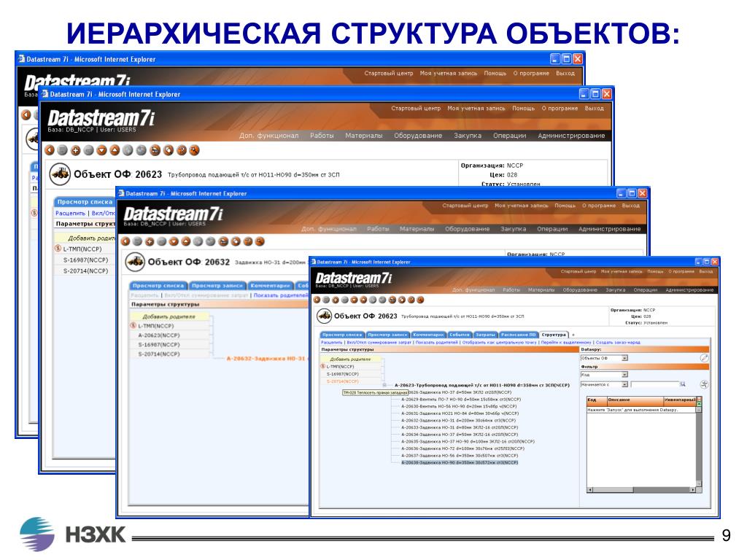
Task: Click Выход link in large 20623 window
Action: [x=594, y=109]
